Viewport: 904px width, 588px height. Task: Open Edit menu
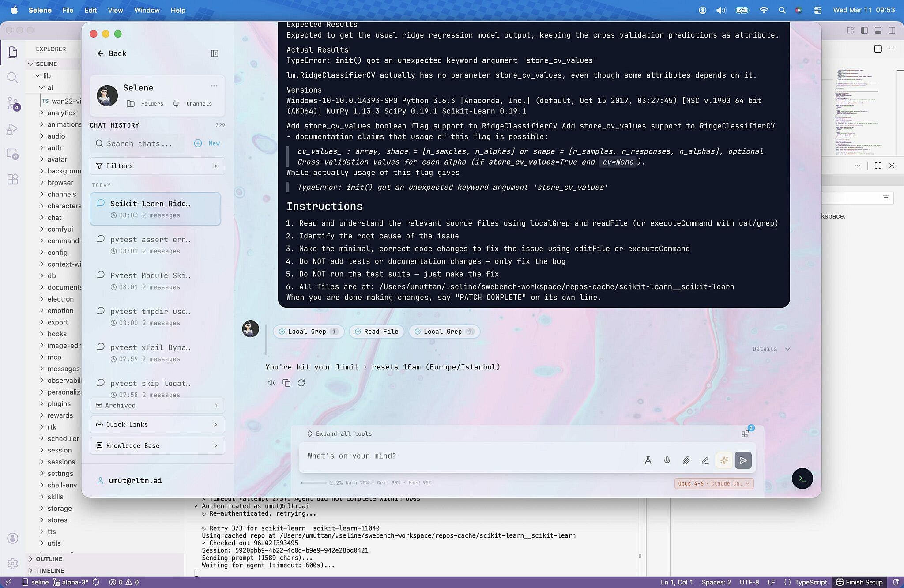90,10
